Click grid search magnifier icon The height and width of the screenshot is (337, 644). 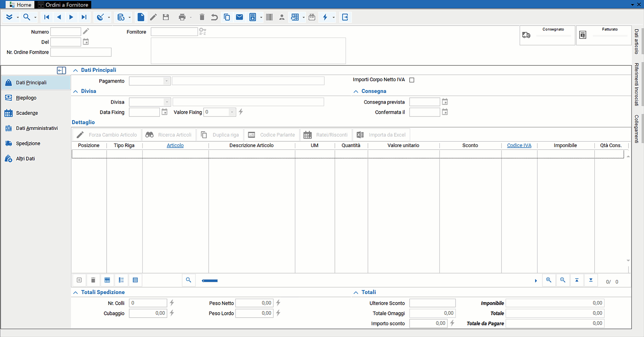pyautogui.click(x=189, y=280)
